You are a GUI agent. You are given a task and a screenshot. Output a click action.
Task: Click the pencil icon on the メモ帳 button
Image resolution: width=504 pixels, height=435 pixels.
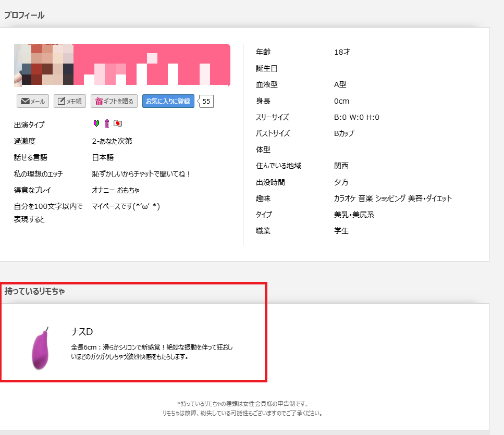(x=60, y=101)
